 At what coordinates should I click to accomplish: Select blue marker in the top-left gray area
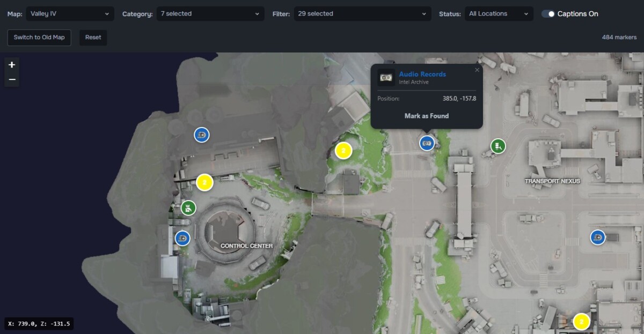click(202, 135)
